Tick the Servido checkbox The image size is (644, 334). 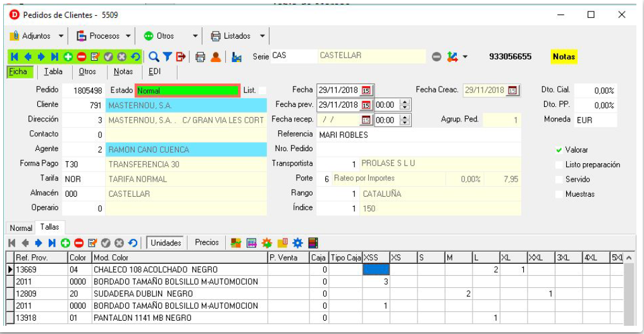coord(559,180)
